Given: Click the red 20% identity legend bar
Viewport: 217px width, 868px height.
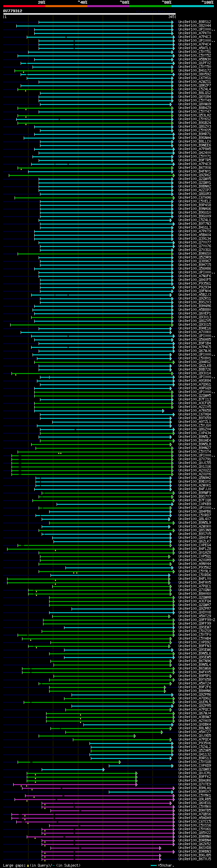Looking at the screenshot, I should [24, 6].
